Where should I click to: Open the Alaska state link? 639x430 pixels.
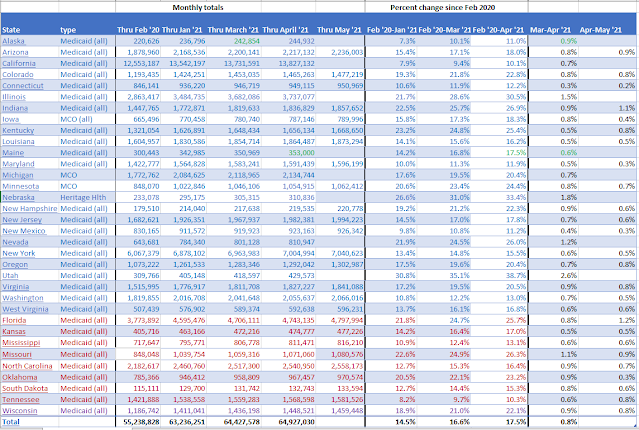(x=13, y=41)
